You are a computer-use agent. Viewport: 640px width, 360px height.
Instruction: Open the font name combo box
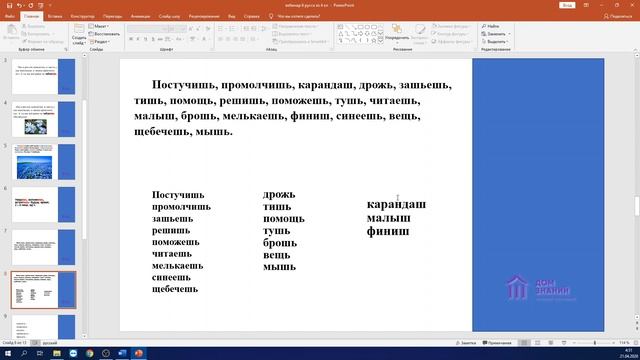(x=148, y=29)
